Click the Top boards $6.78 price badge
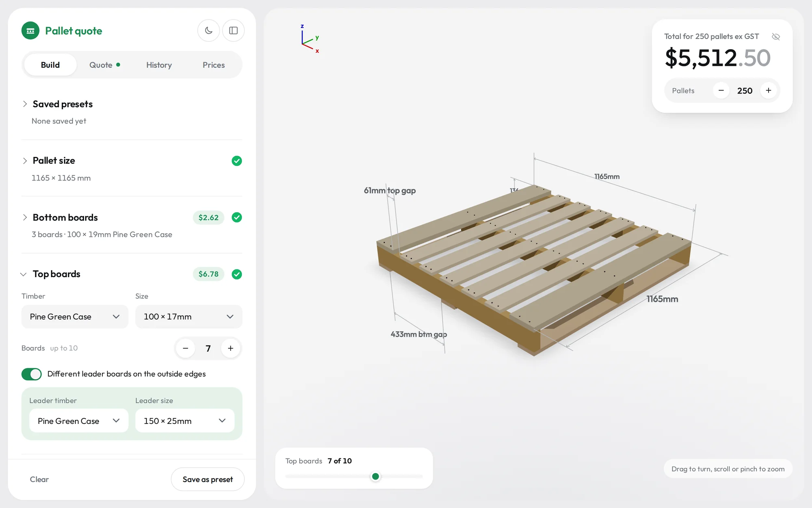812x508 pixels. pyautogui.click(x=209, y=274)
